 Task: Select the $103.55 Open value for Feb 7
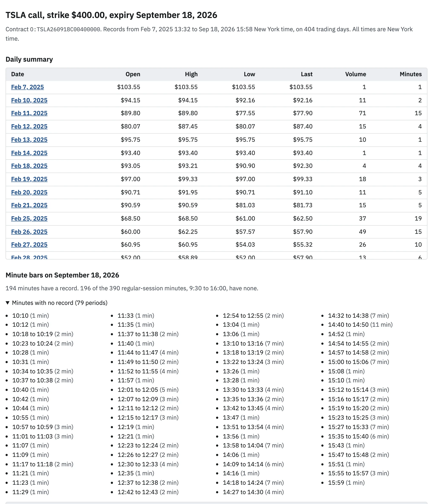click(129, 87)
